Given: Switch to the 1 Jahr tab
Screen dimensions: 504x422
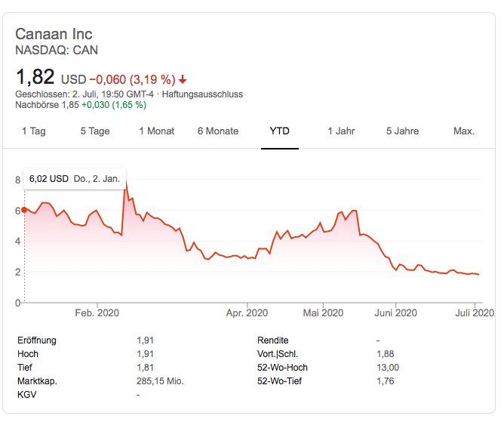Looking at the screenshot, I should pos(341,131).
